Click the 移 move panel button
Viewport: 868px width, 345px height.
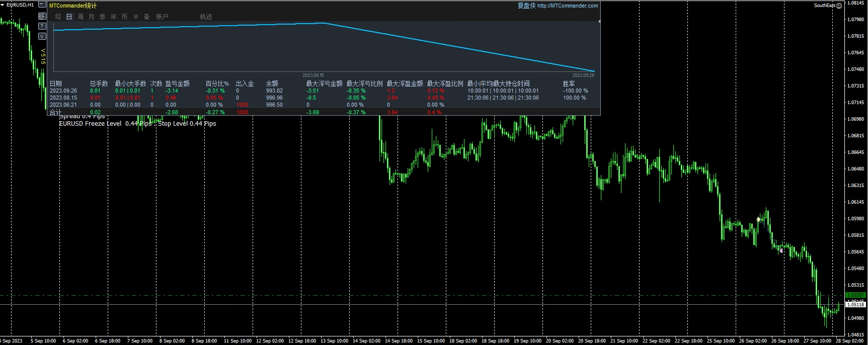coord(42,16)
